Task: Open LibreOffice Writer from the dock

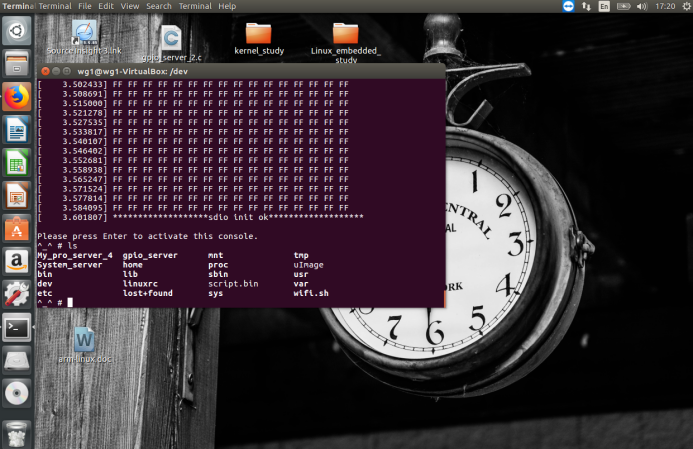Action: pos(17,130)
